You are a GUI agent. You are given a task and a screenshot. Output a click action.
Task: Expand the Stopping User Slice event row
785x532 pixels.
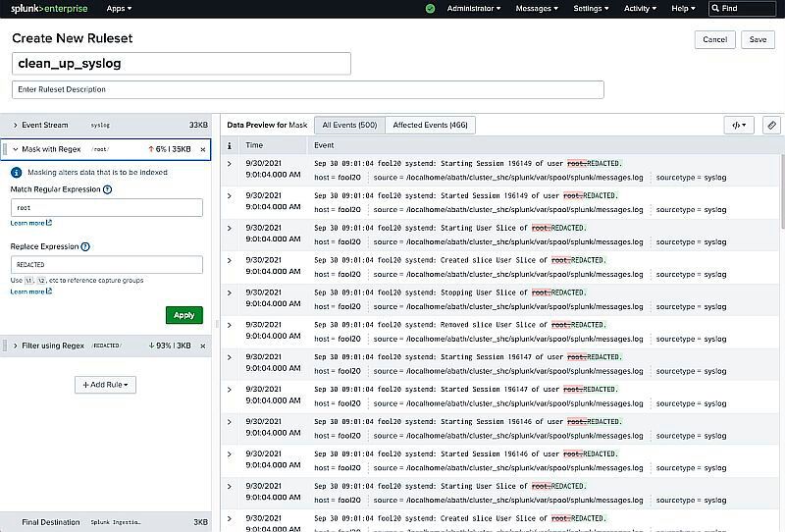[230, 293]
